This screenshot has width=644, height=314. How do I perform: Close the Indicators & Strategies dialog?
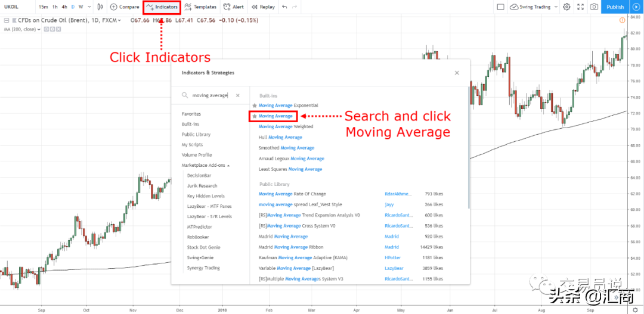point(457,73)
